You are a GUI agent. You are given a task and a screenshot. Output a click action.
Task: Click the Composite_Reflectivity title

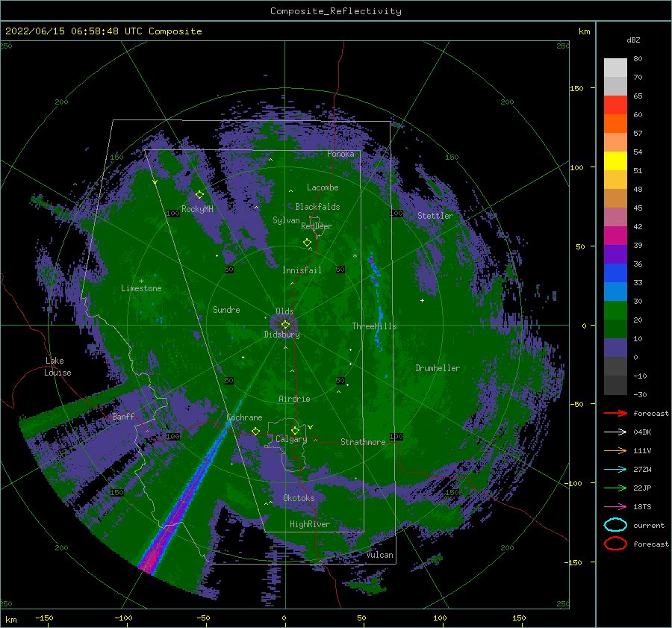336,11
